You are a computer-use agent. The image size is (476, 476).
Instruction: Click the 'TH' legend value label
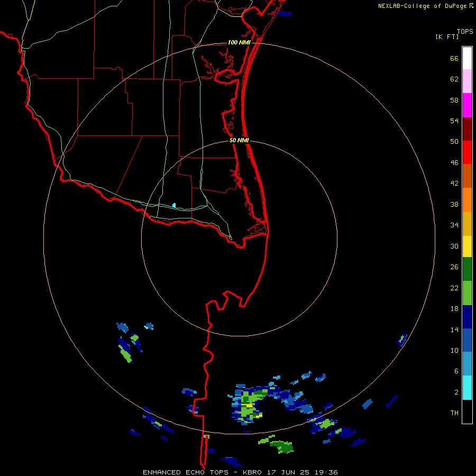tap(454, 413)
